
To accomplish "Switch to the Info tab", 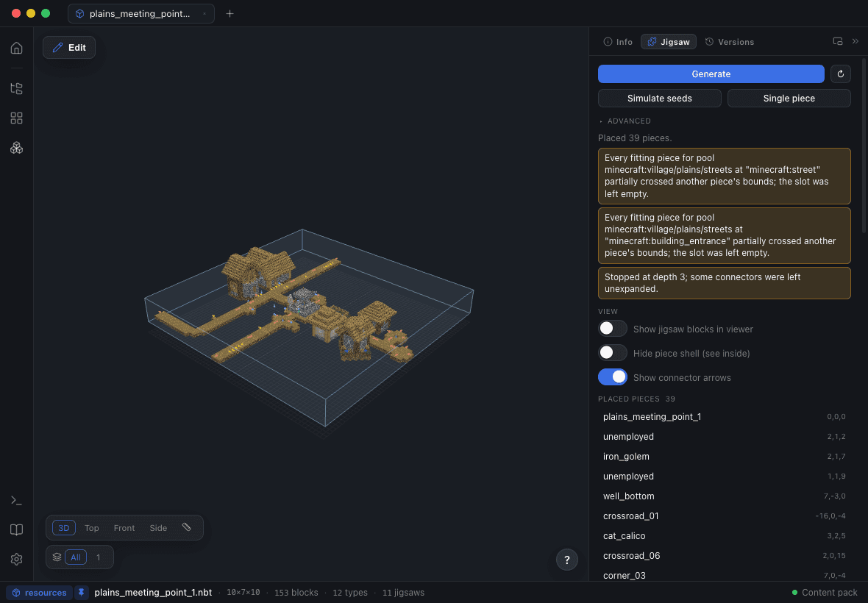I will (618, 41).
